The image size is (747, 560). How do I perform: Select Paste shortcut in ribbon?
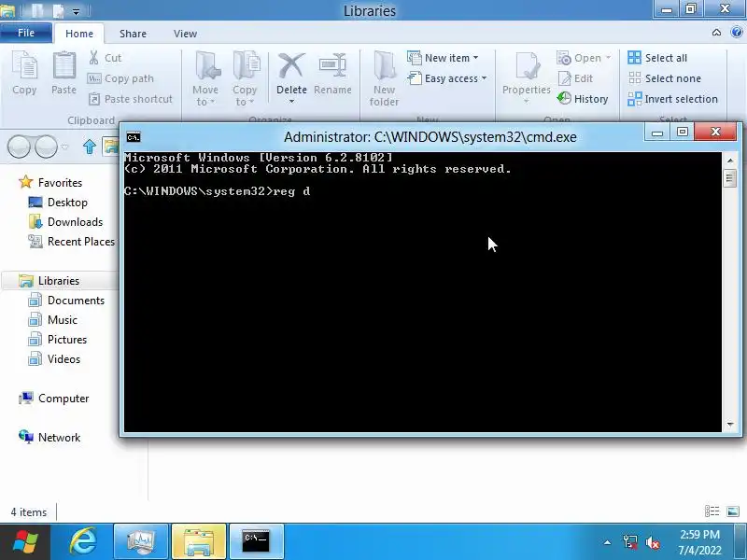click(131, 99)
